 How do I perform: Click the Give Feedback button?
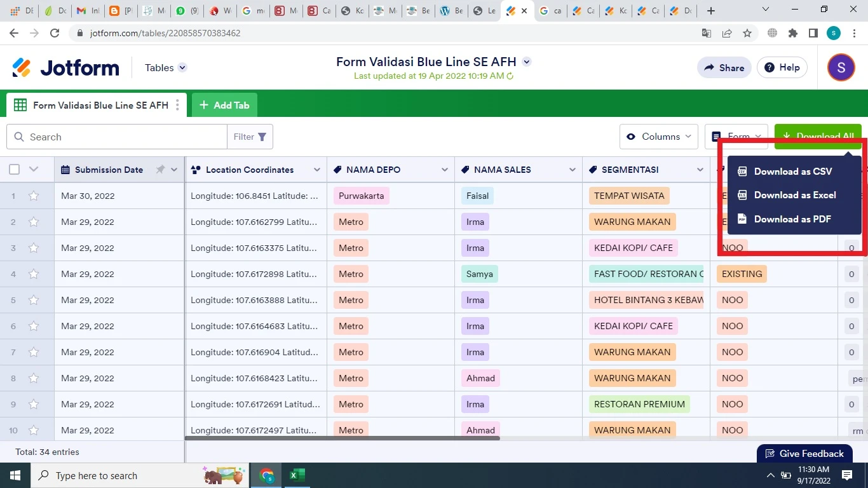pyautogui.click(x=804, y=453)
